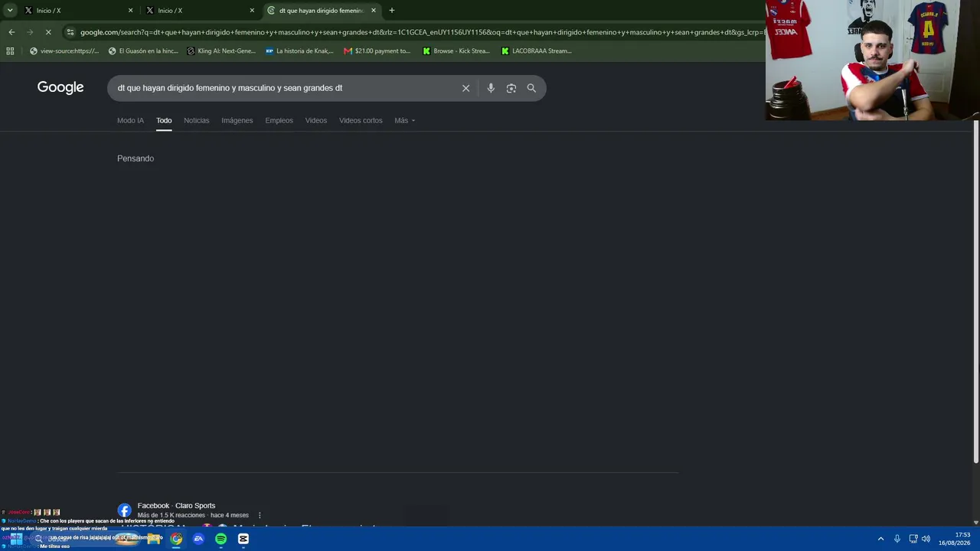Screen dimensions: 980x551
Task: Filter results by 'Empleos'
Action: pos(279,120)
